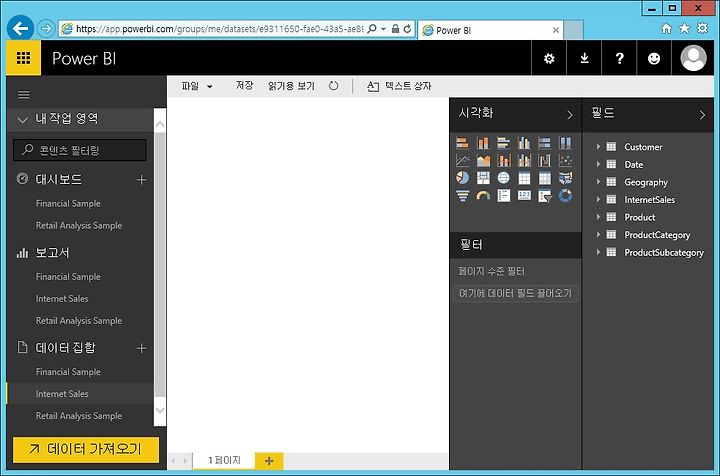
Task: Choose the scatter chart visualization
Action: (x=565, y=161)
